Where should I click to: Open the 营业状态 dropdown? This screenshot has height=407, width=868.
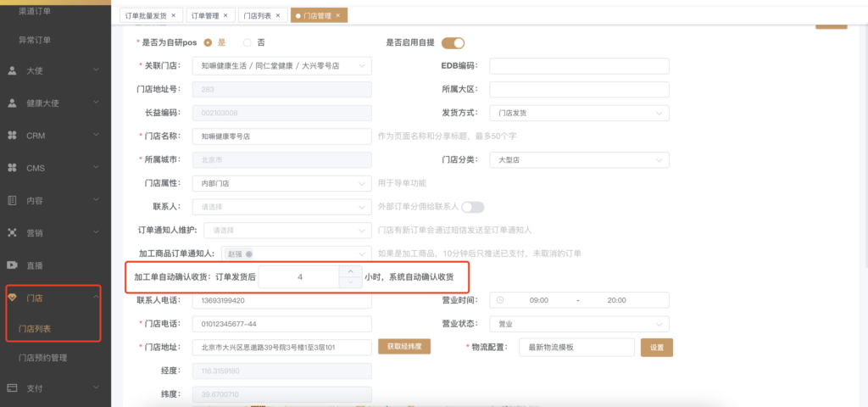click(x=579, y=324)
